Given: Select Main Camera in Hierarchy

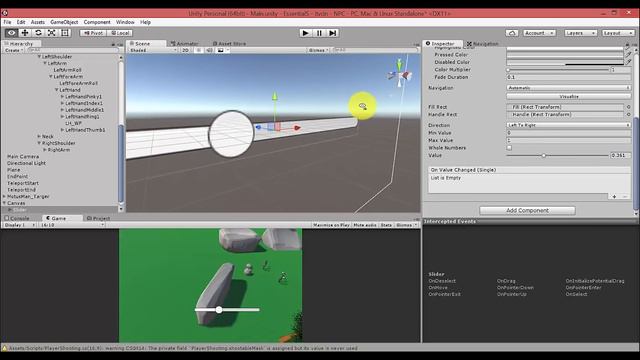Looking at the screenshot, I should click(x=23, y=156).
